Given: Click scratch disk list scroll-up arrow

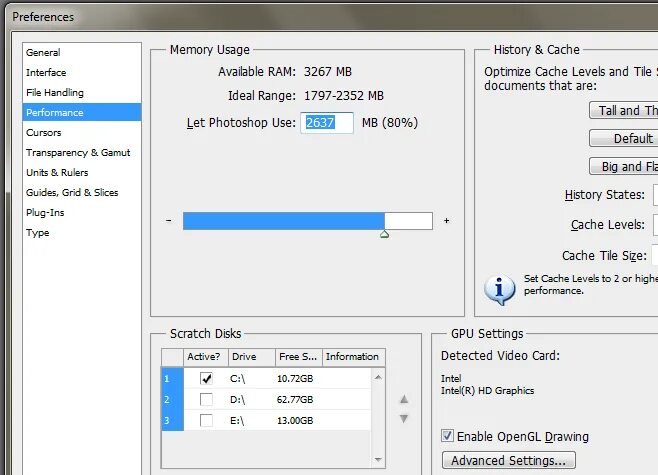Looking at the screenshot, I should click(x=378, y=377).
